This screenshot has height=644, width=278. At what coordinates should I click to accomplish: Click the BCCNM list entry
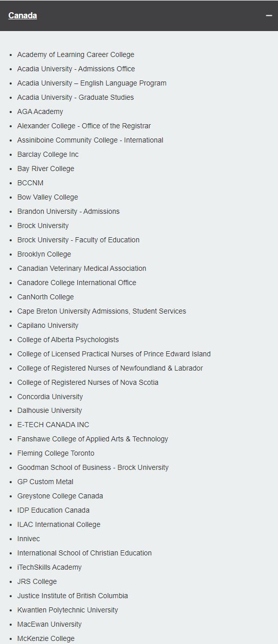click(x=30, y=183)
